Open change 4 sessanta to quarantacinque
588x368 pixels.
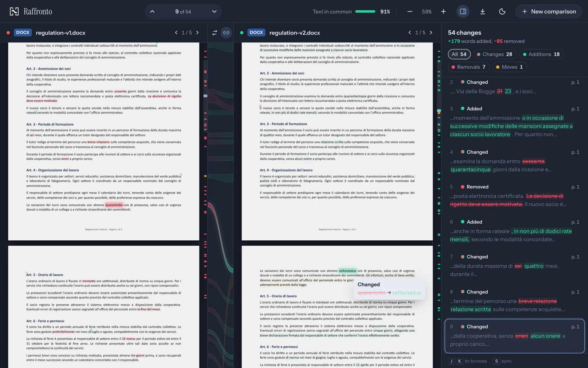tap(514, 161)
